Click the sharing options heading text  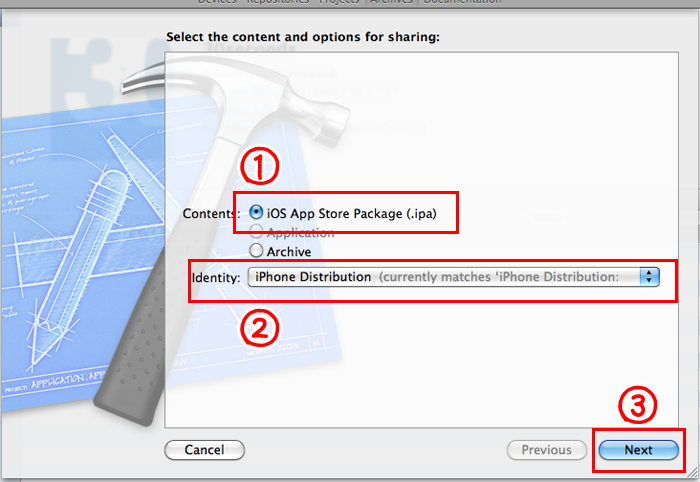point(303,37)
